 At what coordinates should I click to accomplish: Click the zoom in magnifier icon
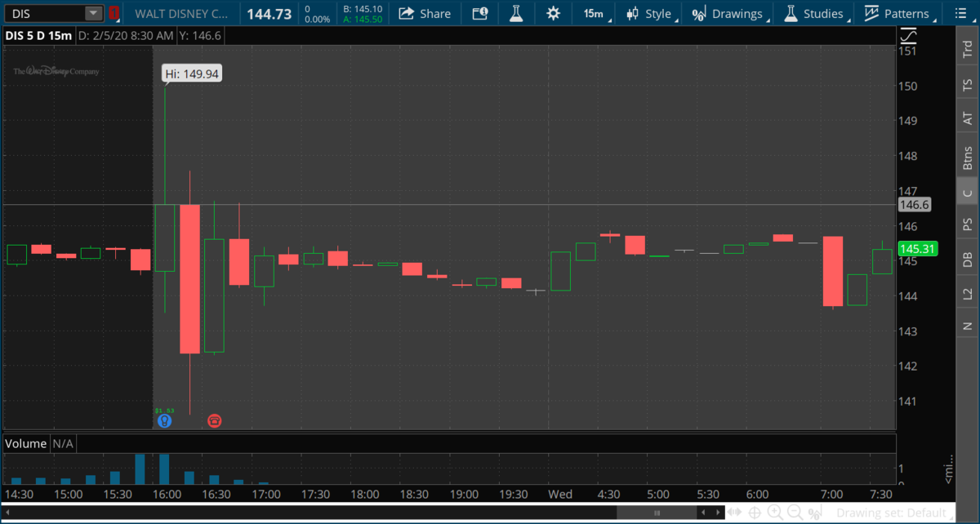click(x=775, y=513)
